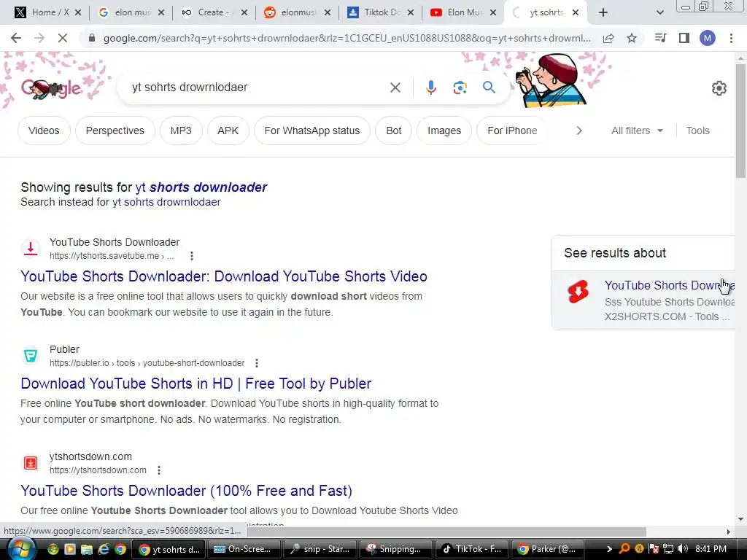Switch to elonmusk Reddit tab
This screenshot has width=747, height=560.
297,12
